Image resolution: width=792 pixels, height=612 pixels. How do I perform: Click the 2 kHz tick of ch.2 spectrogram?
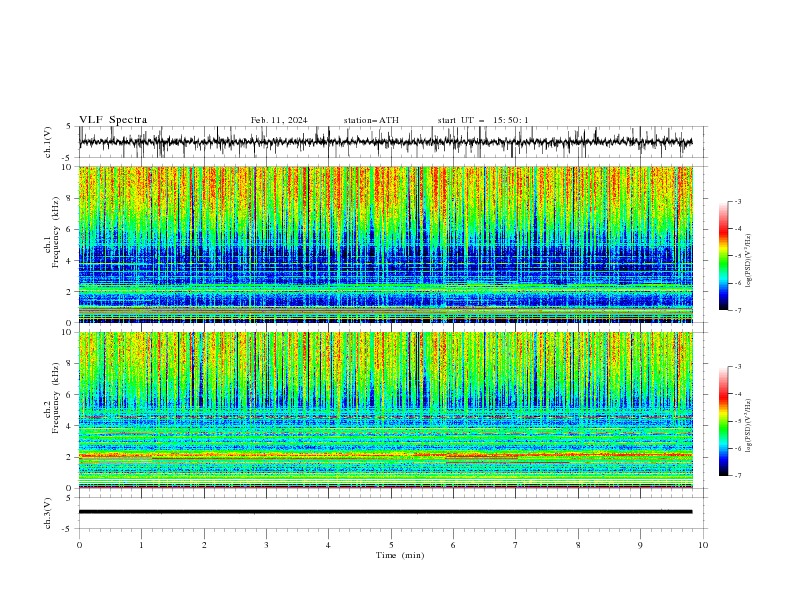69,457
